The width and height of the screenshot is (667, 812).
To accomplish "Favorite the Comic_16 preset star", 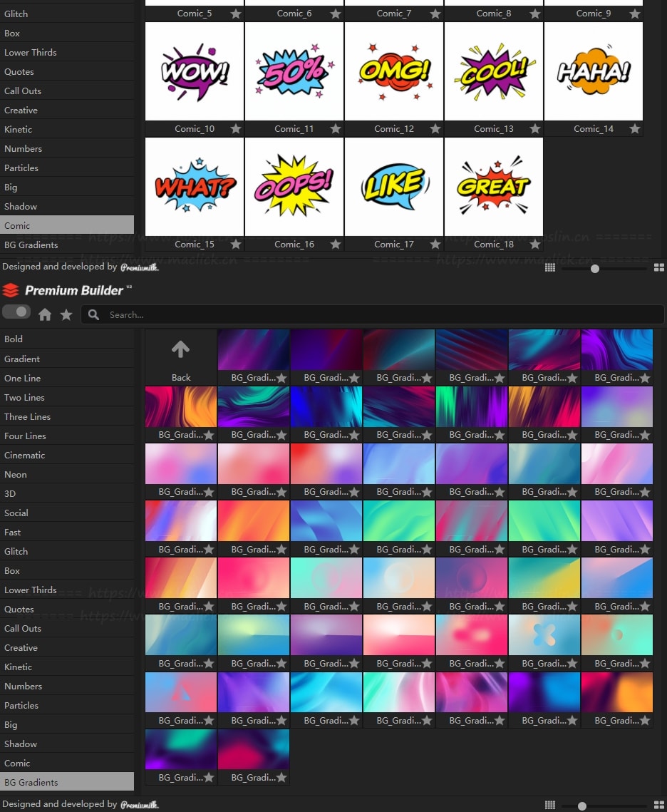I will pos(336,244).
